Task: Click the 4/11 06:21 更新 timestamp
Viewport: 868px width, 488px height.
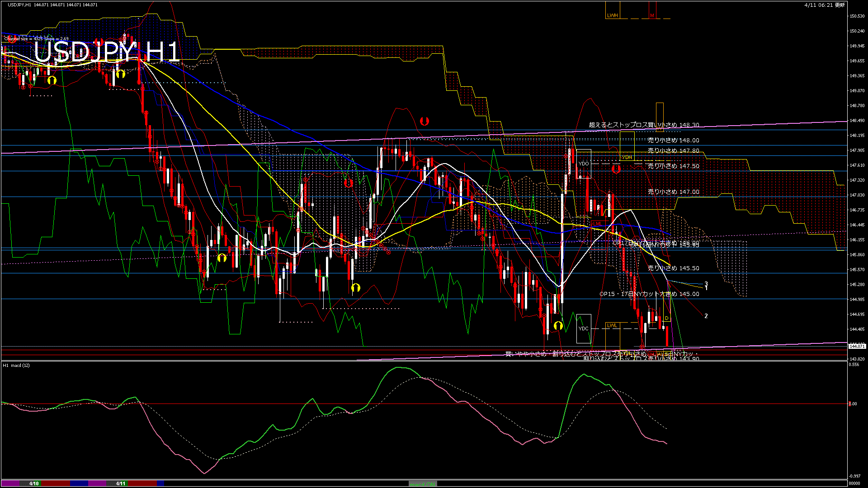Action: (x=825, y=5)
